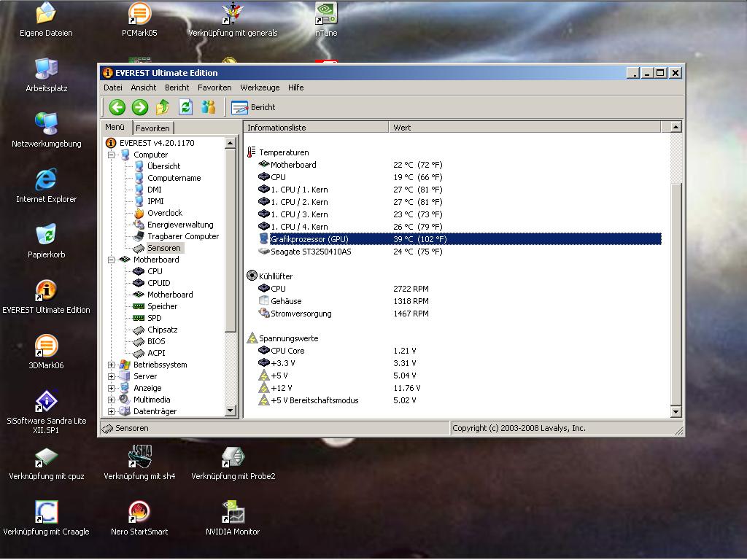Viewport: 747px width, 560px height.
Task: Click the down arrow of the info list scrollbar
Action: [x=676, y=411]
